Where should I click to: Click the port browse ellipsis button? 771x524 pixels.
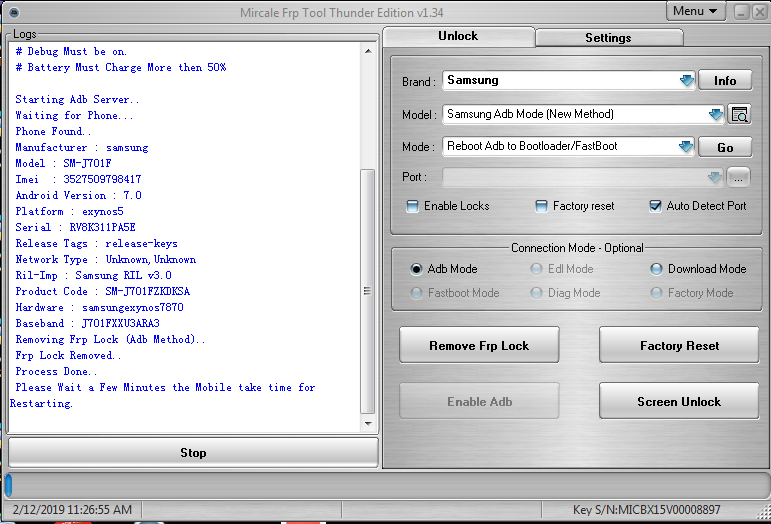[x=738, y=177]
